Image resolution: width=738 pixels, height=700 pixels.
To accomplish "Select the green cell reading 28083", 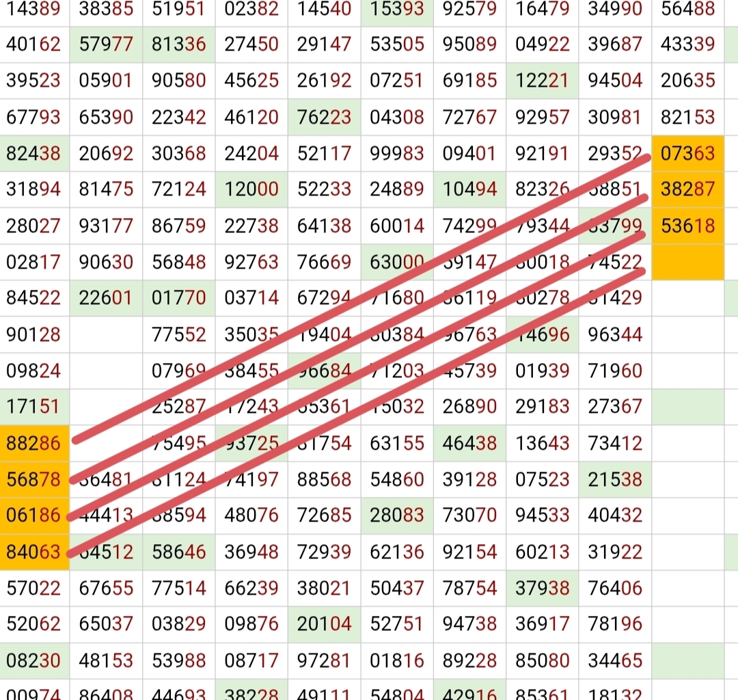I will (397, 515).
